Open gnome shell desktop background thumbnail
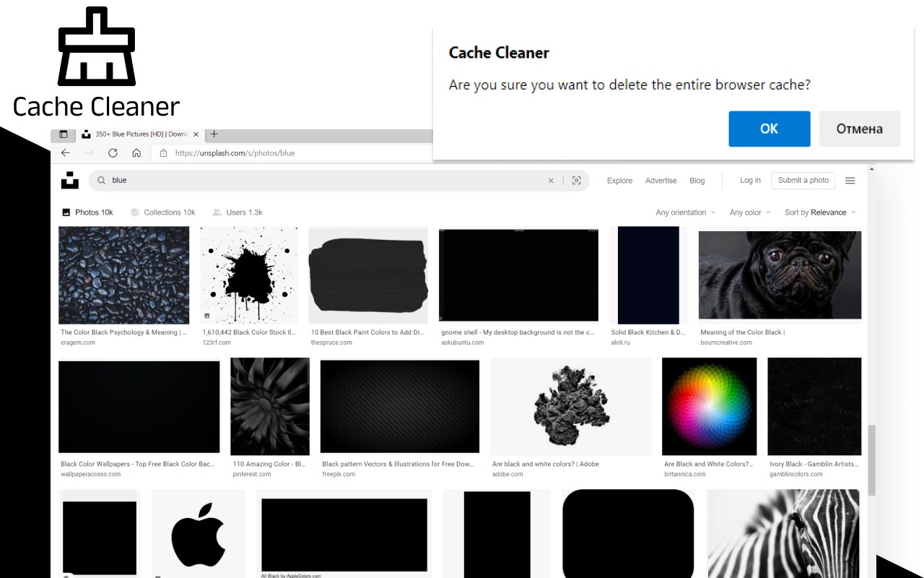This screenshot has width=924, height=578. pos(518,275)
